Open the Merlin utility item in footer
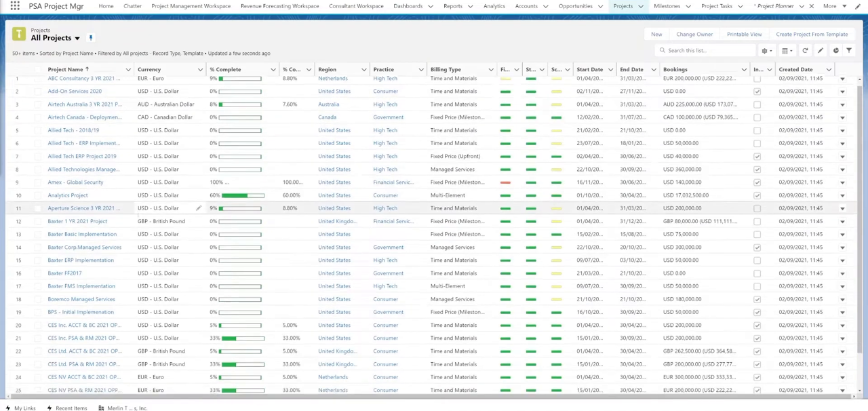868x411 pixels. (123, 408)
